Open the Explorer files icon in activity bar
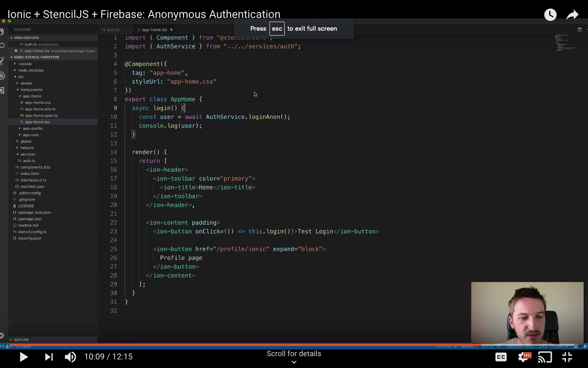The image size is (588, 368). click(x=2, y=31)
